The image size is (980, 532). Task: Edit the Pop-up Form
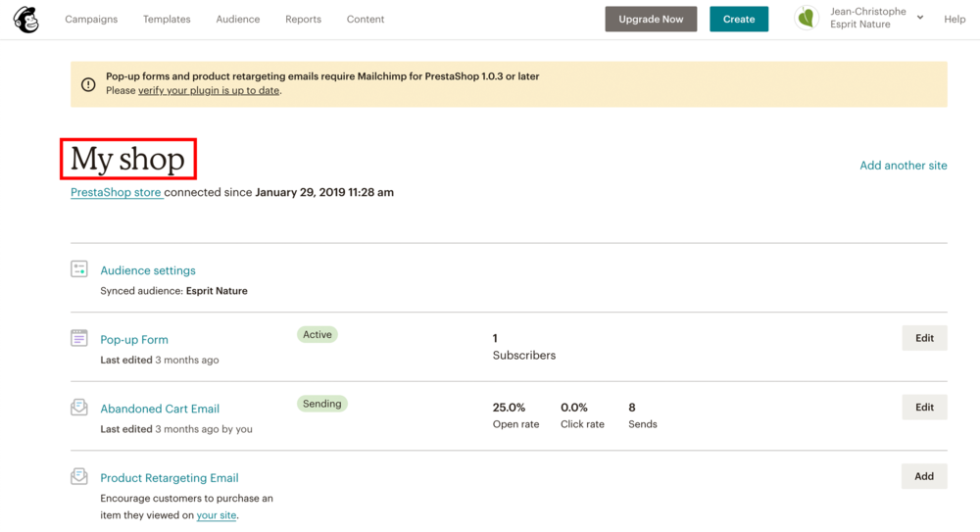click(924, 338)
